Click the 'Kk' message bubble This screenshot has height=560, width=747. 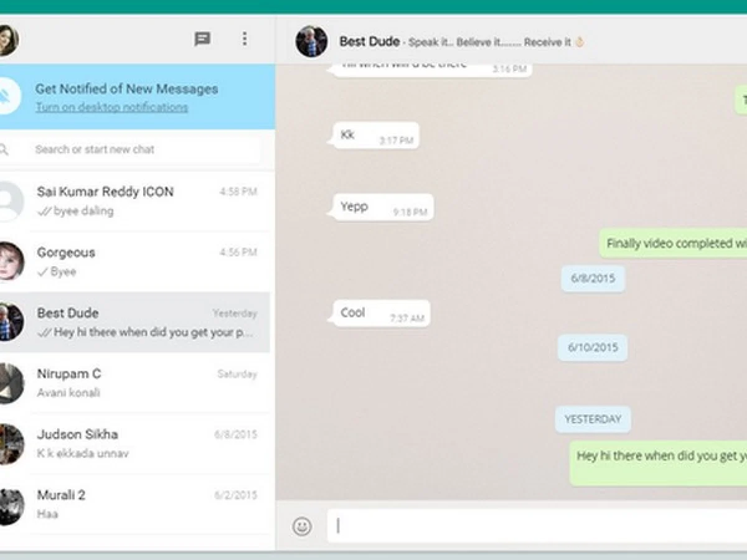tap(375, 136)
